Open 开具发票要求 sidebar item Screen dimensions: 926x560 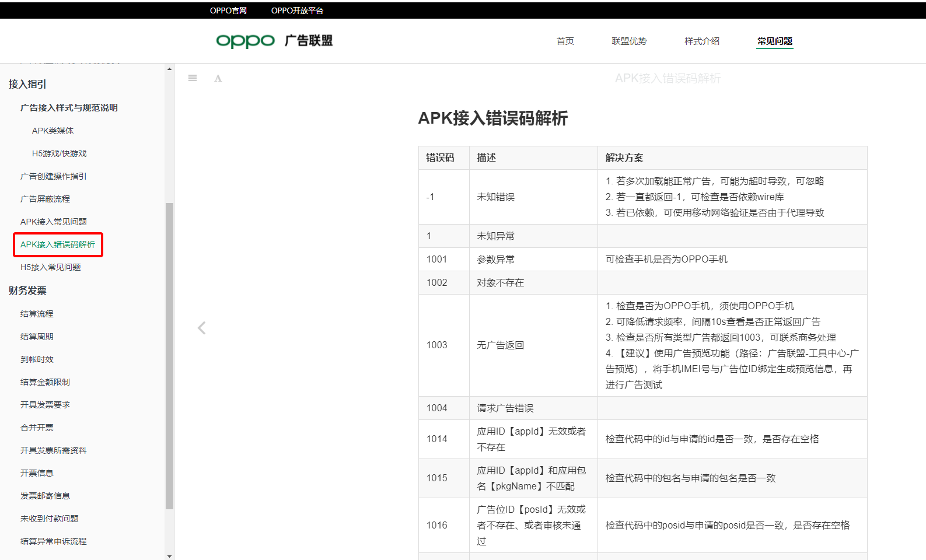pyautogui.click(x=45, y=405)
